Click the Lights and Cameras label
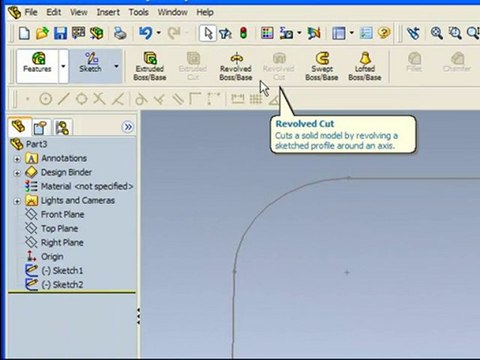480x360 pixels. (x=78, y=200)
